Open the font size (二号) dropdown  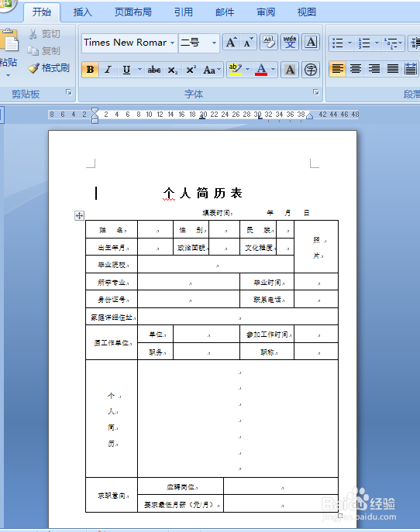pos(214,43)
